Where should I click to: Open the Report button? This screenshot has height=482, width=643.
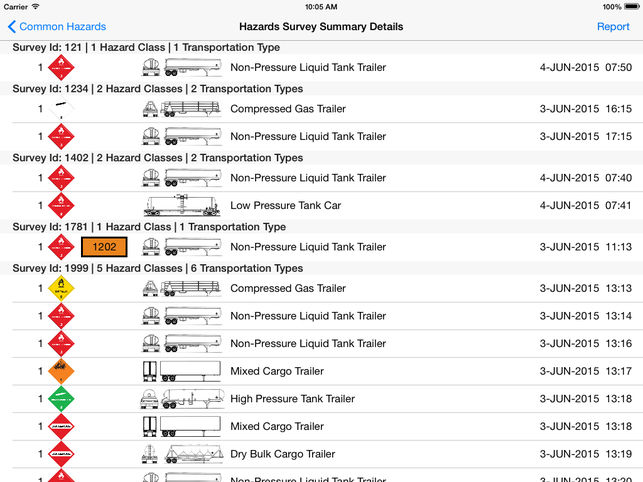coord(613,27)
